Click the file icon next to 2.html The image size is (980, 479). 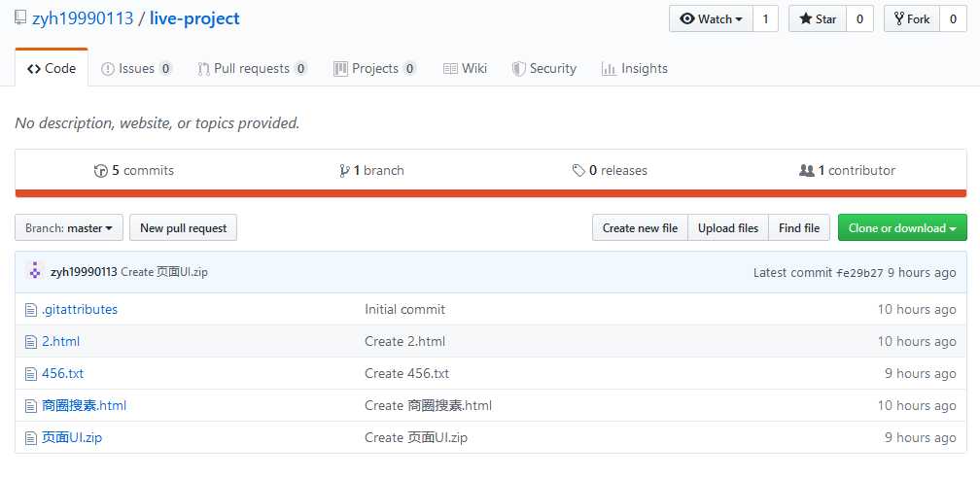tap(31, 342)
